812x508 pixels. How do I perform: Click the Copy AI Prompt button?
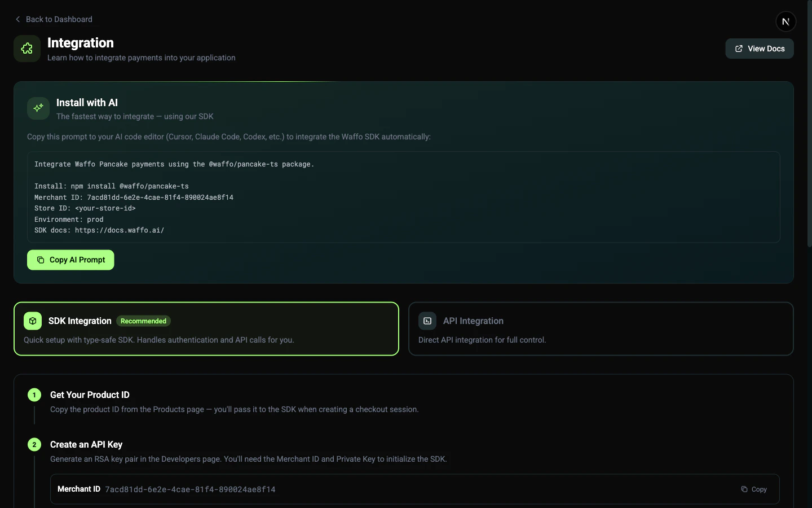(70, 260)
